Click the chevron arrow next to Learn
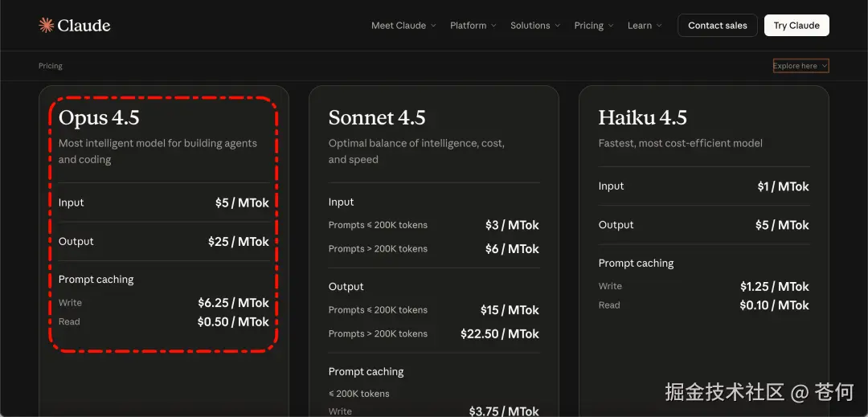Image resolution: width=868 pixels, height=417 pixels. (660, 26)
